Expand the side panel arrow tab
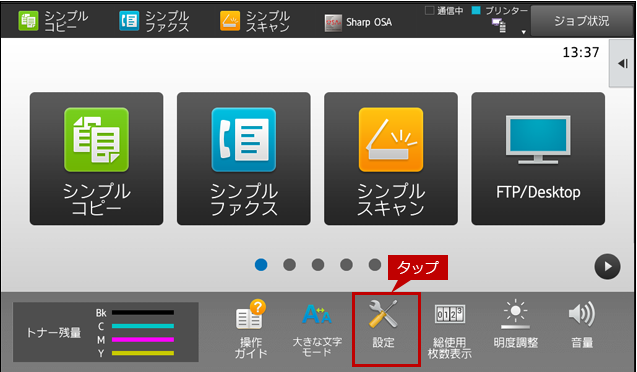The image size is (637, 372). click(x=622, y=64)
